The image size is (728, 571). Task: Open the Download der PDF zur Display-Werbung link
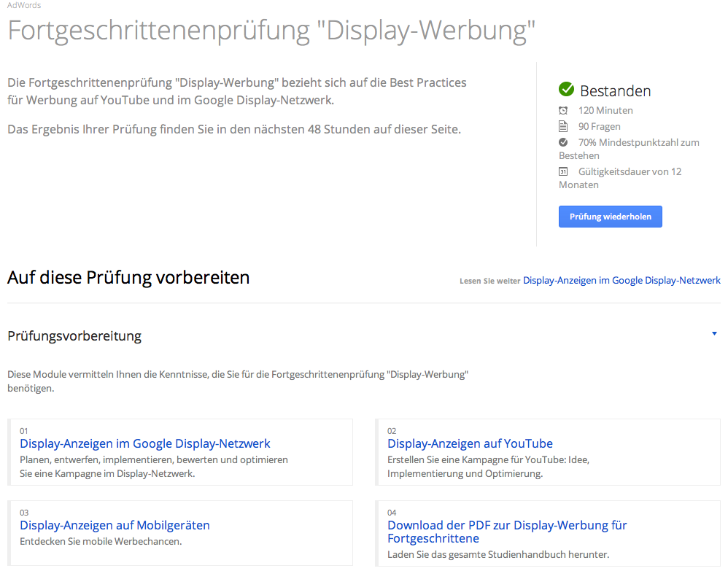pos(507,532)
